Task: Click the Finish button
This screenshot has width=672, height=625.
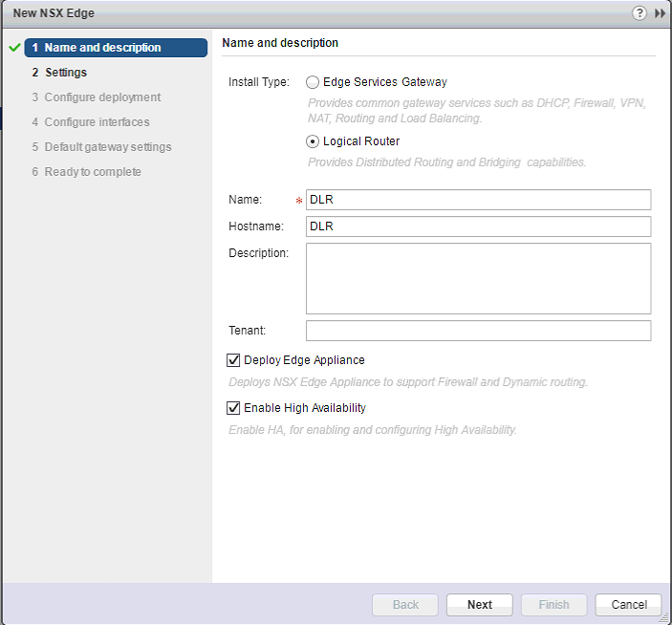Action: tap(554, 605)
